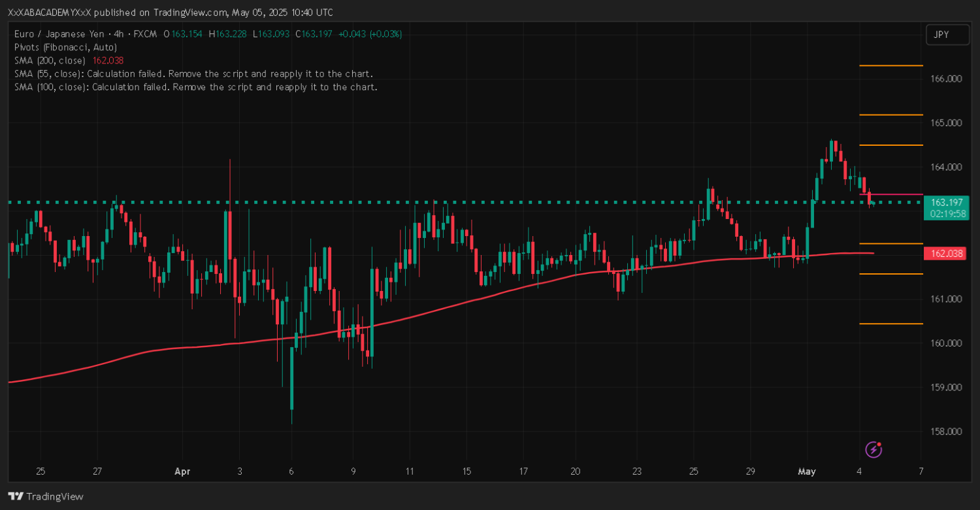
Task: Click the May label on time axis
Action: tap(806, 471)
